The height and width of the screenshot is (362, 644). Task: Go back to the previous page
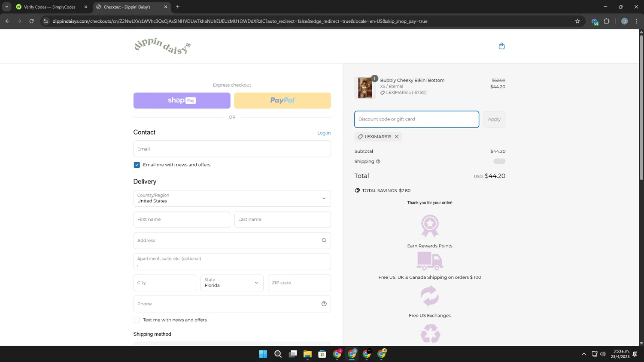7,21
